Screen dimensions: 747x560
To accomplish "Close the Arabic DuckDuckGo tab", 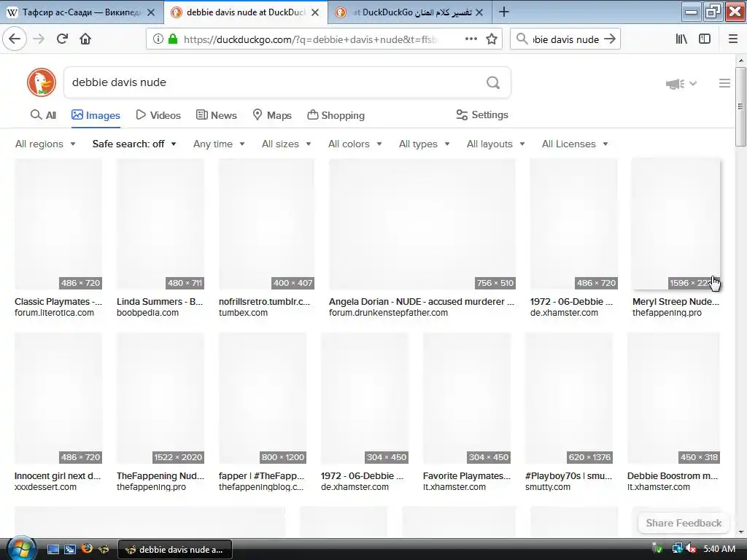I will tap(480, 12).
